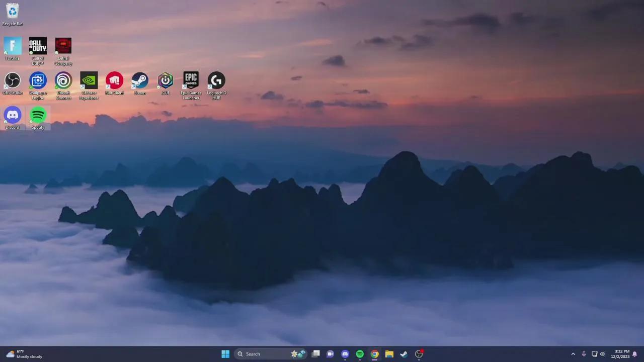Open the Chat video camera taskbar icon

point(330,354)
